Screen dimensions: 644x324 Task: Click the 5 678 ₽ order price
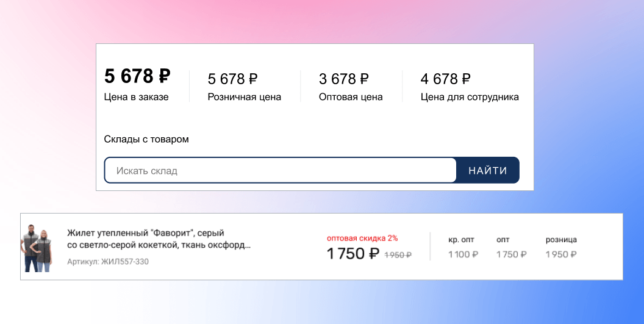137,76
